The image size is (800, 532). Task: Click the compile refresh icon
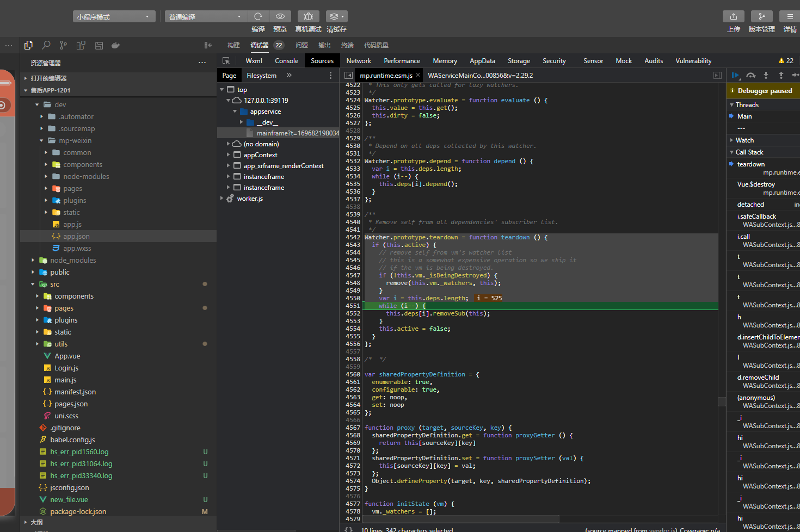coord(258,16)
